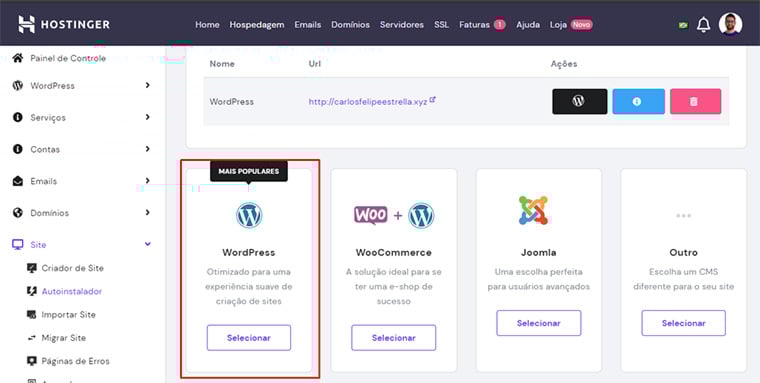Click the Joomla logo
This screenshot has width=760, height=383.
533,210
